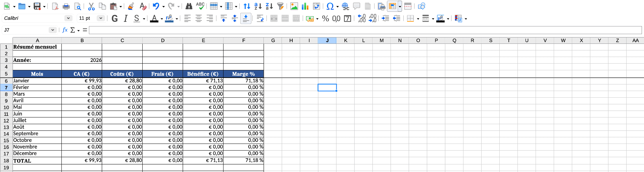
Task: Click the Find and Replace binoculars icon
Action: (x=189, y=6)
